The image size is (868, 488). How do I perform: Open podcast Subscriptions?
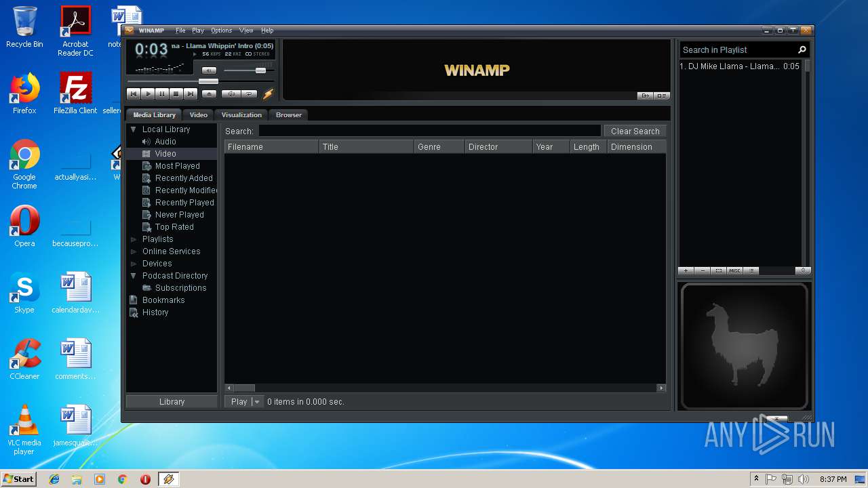point(180,288)
